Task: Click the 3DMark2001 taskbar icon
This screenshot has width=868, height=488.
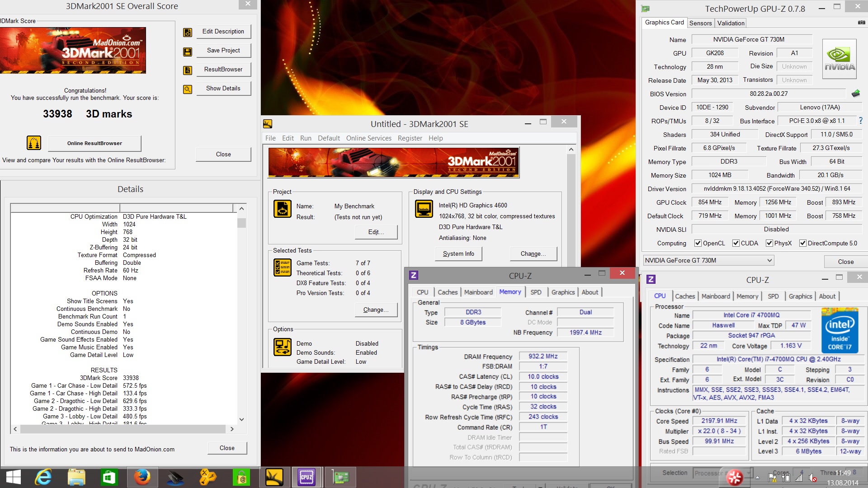Action: click(x=274, y=477)
